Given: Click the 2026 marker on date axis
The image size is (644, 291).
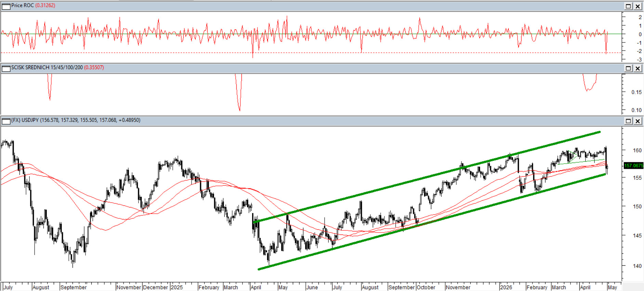Looking at the screenshot, I should pyautogui.click(x=506, y=287).
